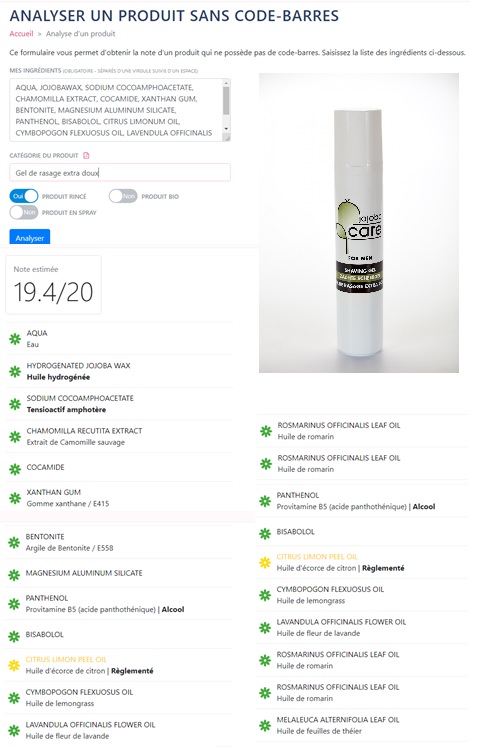
Task: Open the Catégorie du produit combo field
Action: pyautogui.click(x=120, y=173)
